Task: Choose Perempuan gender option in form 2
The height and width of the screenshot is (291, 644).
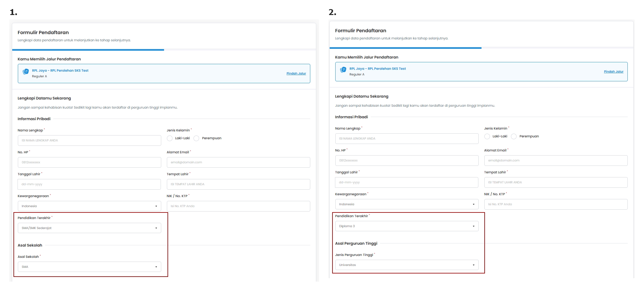Action: point(514,136)
